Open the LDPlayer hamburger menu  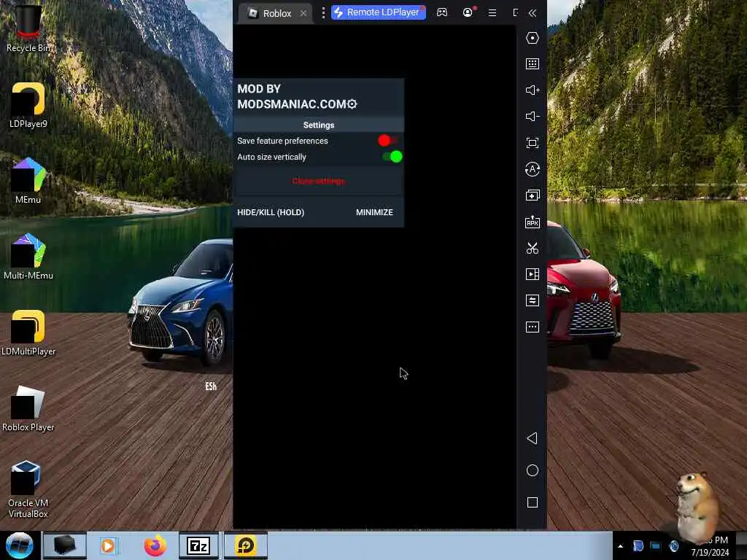point(492,13)
